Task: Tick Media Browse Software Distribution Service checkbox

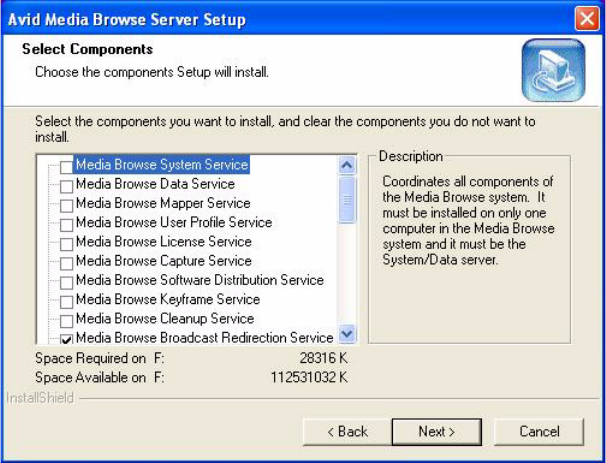Action: click(x=66, y=283)
